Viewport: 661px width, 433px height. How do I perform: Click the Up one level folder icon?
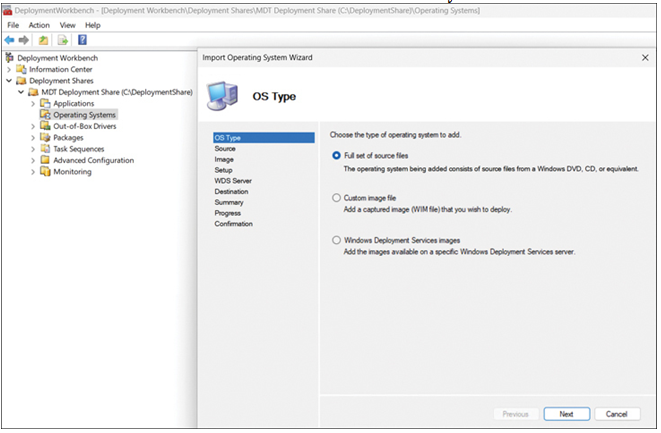[43, 40]
